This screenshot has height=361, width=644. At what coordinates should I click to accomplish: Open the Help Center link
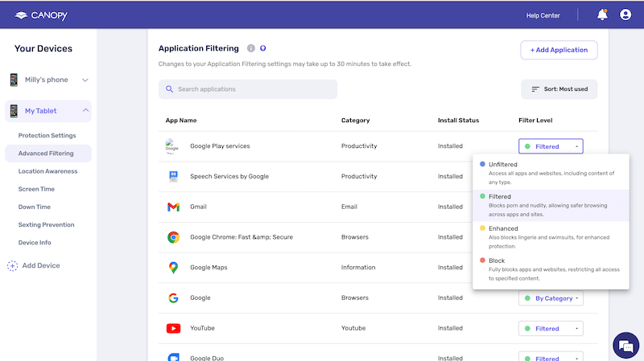click(543, 15)
